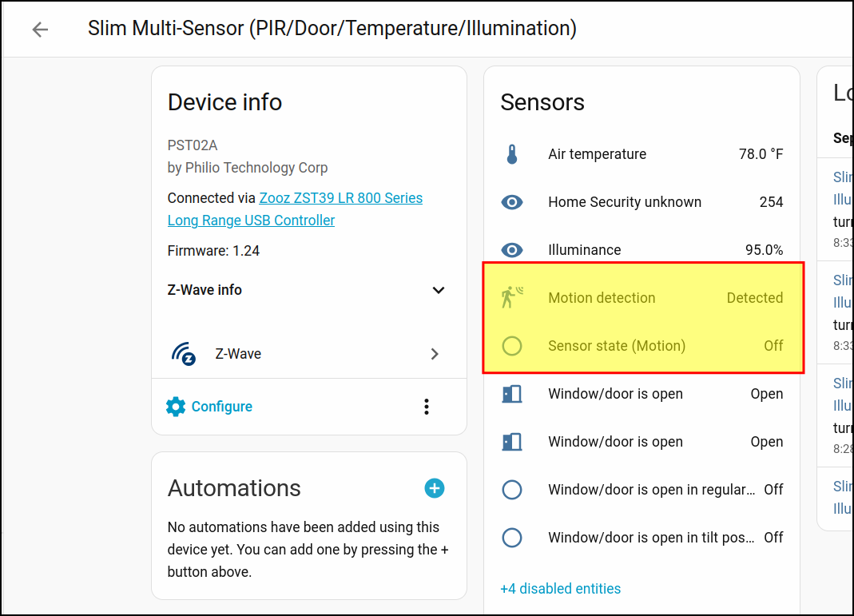Add an automation with the plus icon

(x=435, y=488)
